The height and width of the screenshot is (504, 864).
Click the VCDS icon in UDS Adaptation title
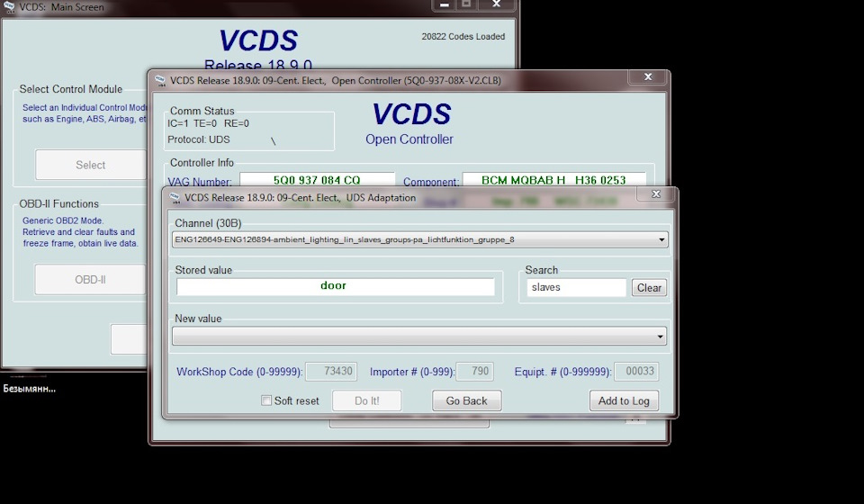tap(175, 198)
